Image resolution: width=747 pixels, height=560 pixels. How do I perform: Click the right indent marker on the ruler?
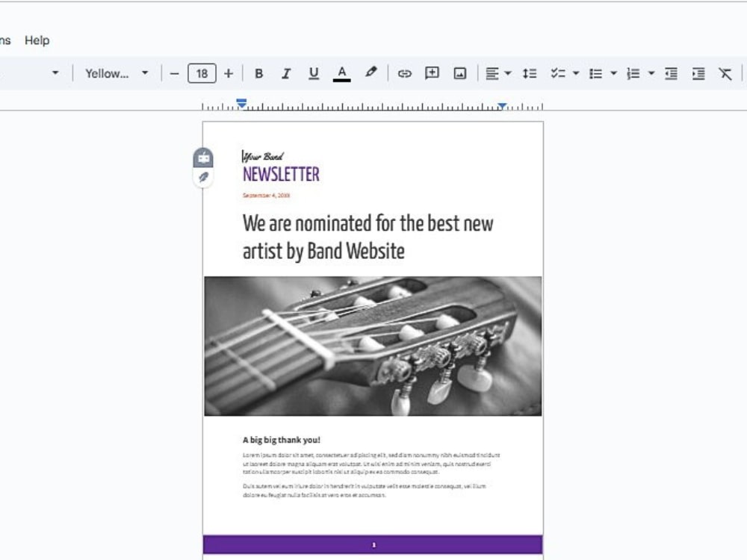(x=502, y=106)
